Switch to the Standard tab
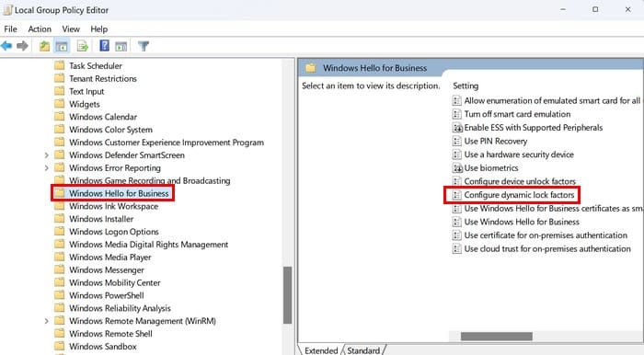The height and width of the screenshot is (355, 644). pyautogui.click(x=363, y=350)
